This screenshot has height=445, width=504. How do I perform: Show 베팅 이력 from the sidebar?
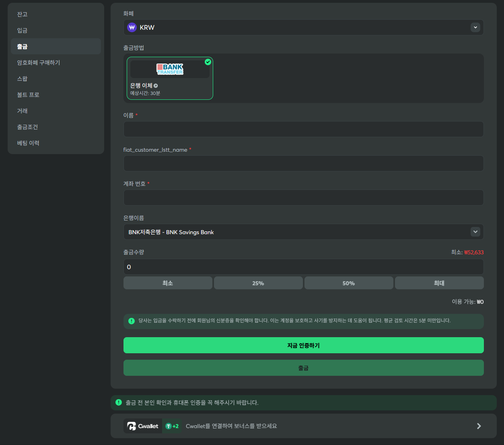pos(56,143)
